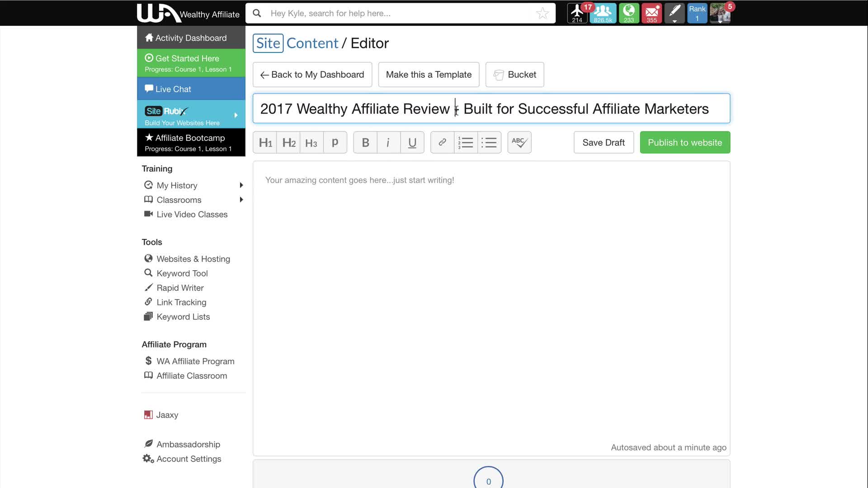Apply Heading 3 formatting
The height and width of the screenshot is (488, 868).
point(311,143)
